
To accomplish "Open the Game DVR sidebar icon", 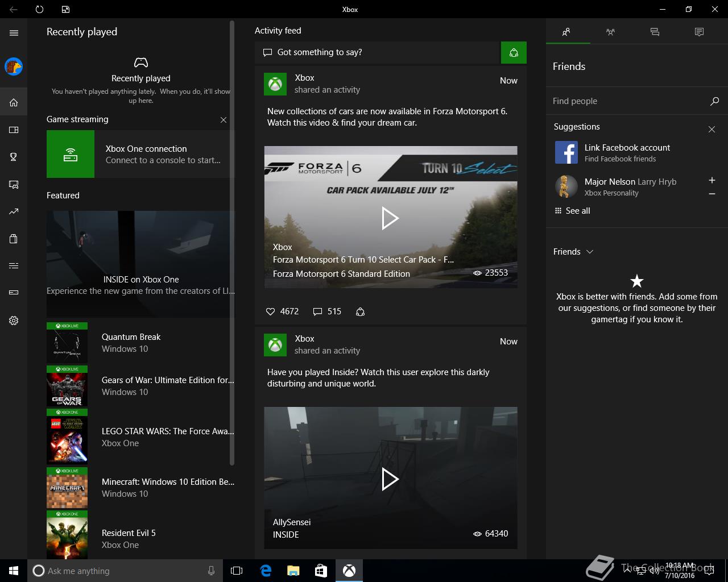I will coord(14,185).
